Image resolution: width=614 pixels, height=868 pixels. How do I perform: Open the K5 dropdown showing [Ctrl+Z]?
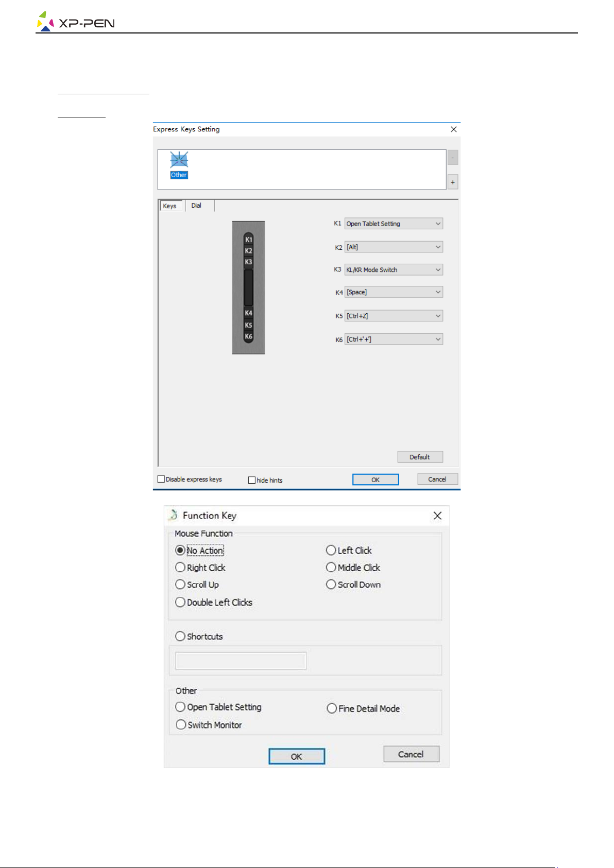click(394, 316)
